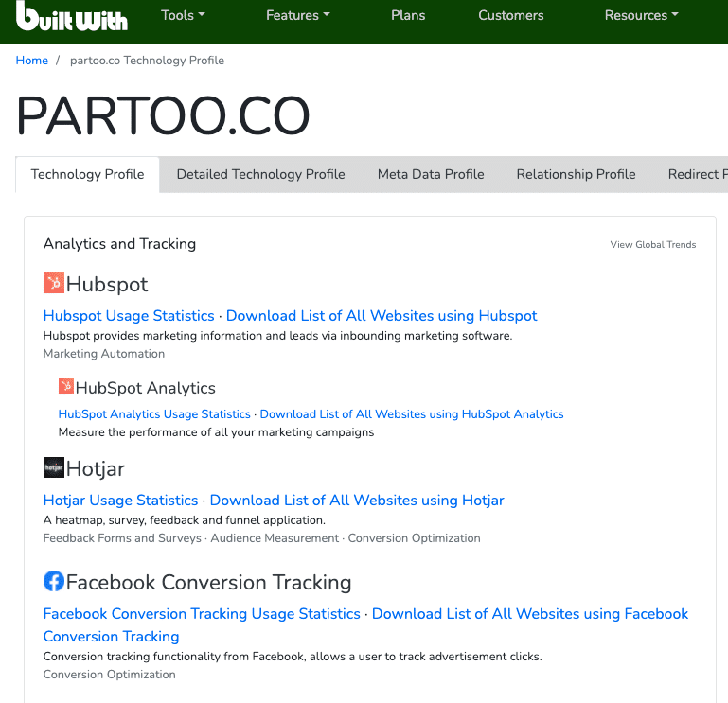This screenshot has width=728, height=703.
Task: Open Facebook Conversion Tracking Usage Statistics link
Action: point(202,613)
